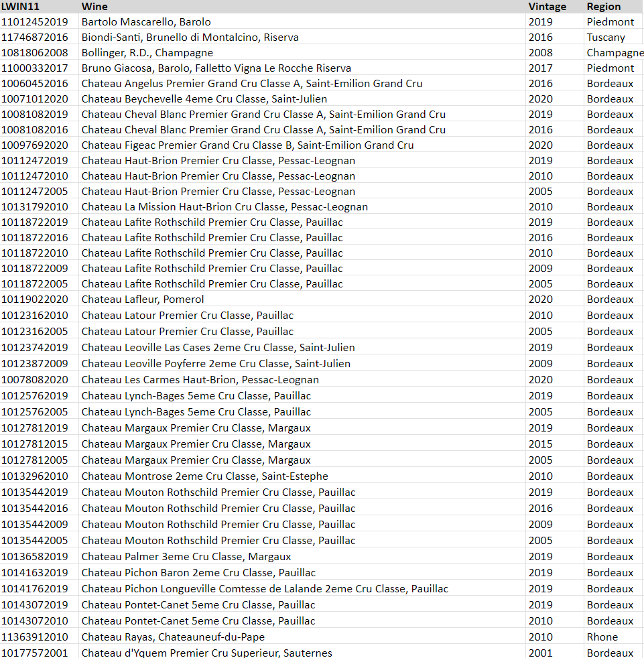Screen dimensions: 644x658
Task: Click the Region column header
Action: [x=603, y=7]
